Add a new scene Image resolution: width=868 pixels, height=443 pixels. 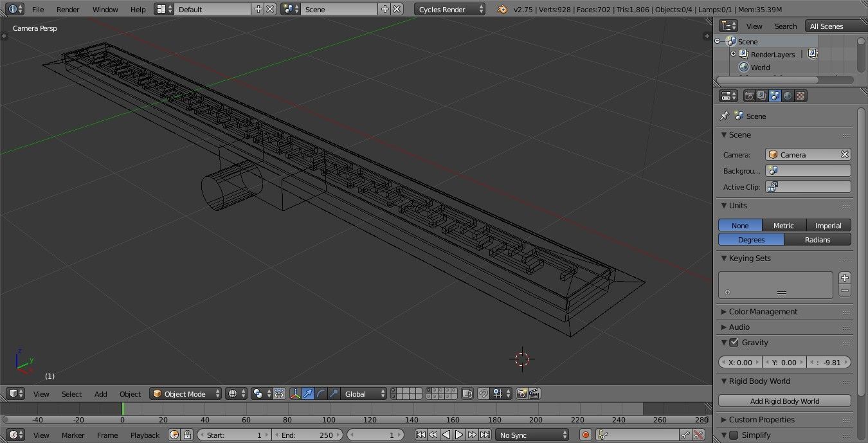[385, 9]
